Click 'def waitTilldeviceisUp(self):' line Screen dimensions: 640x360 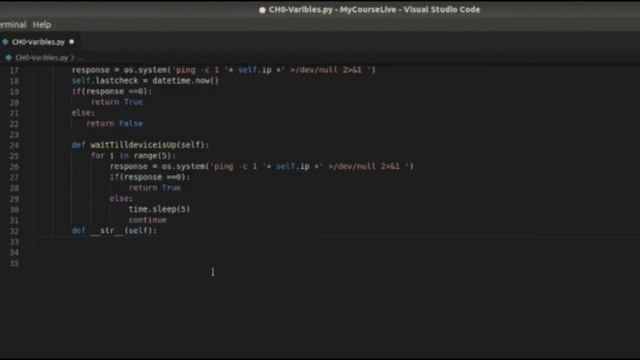(x=140, y=145)
